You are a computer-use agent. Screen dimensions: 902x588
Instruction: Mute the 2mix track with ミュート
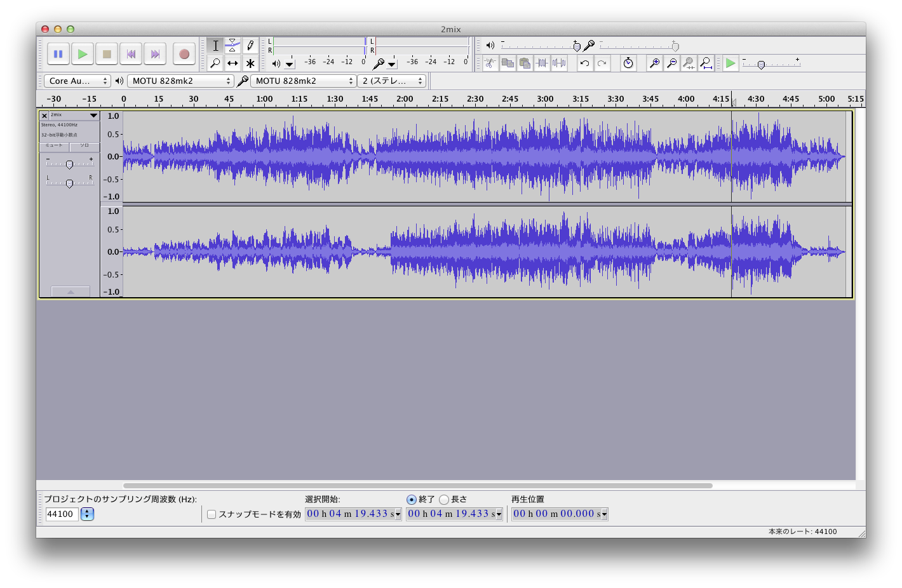55,146
